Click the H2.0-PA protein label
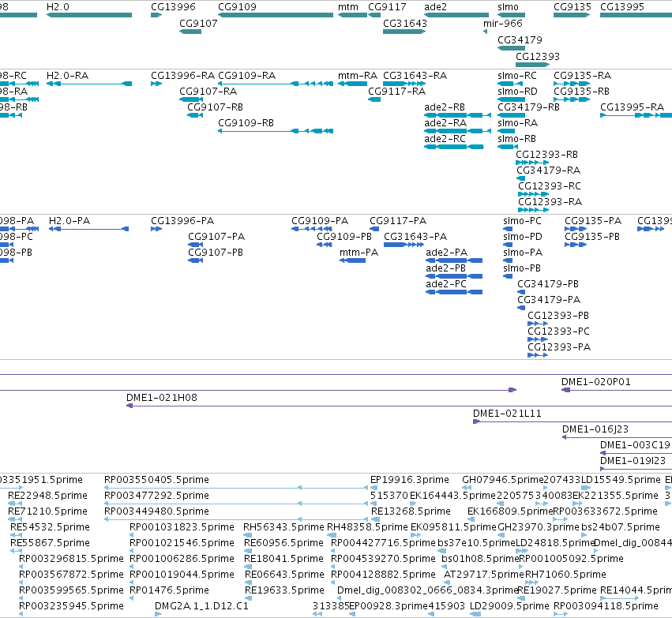This screenshot has width=672, height=618. pos(69,221)
